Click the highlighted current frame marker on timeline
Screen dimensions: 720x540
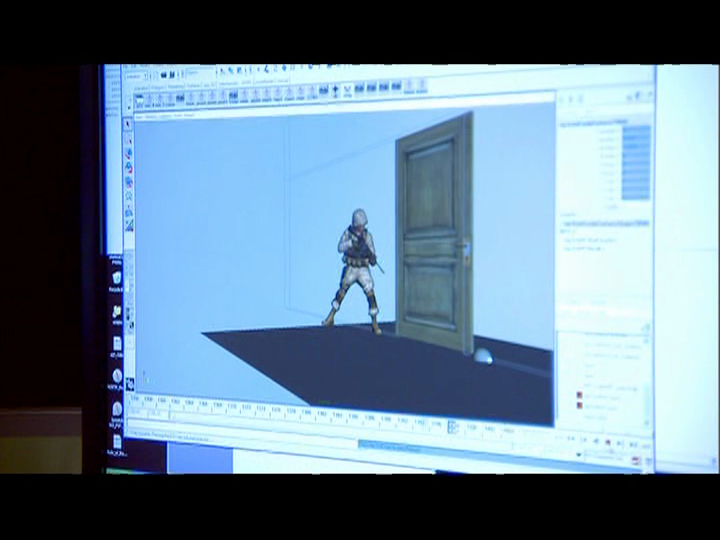point(452,427)
